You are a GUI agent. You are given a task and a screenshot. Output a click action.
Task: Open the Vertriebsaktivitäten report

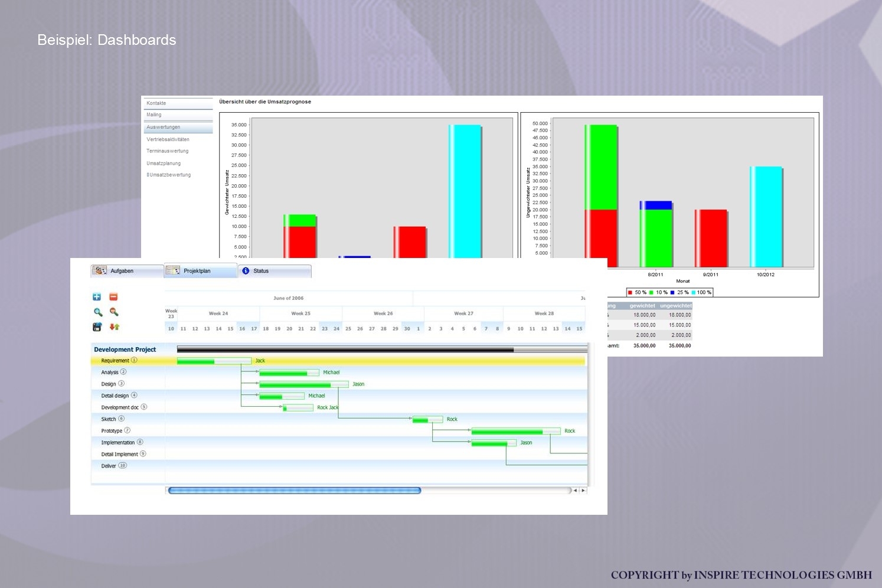168,140
